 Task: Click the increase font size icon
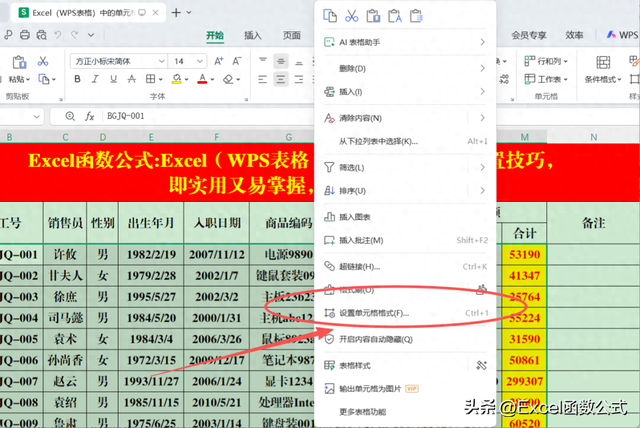coord(218,61)
